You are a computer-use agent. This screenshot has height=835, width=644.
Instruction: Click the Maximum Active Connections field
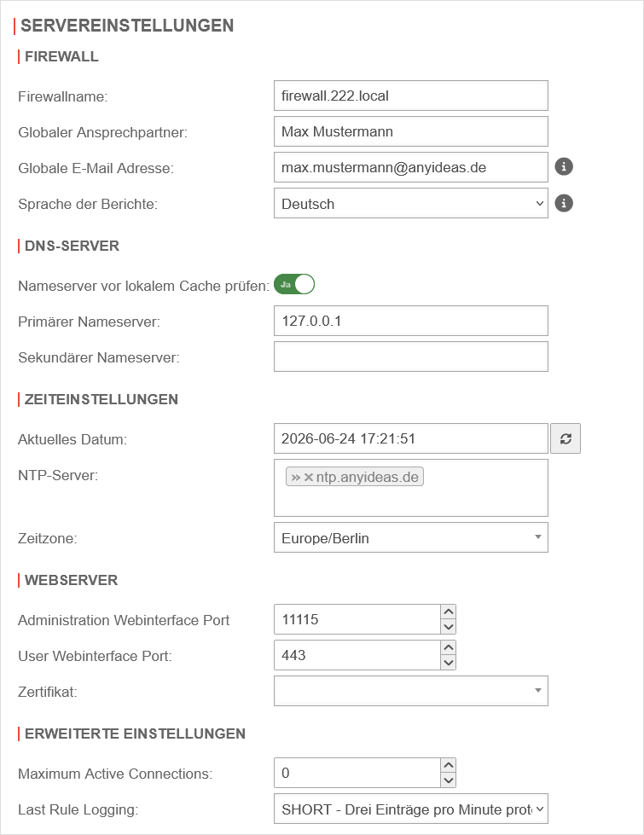(x=357, y=773)
